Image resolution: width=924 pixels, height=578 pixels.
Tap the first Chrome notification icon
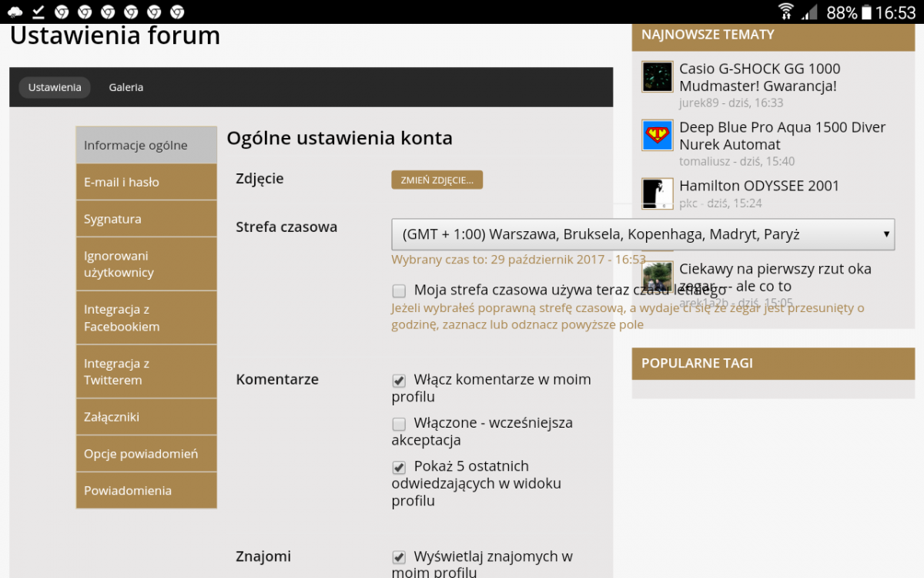(x=62, y=12)
